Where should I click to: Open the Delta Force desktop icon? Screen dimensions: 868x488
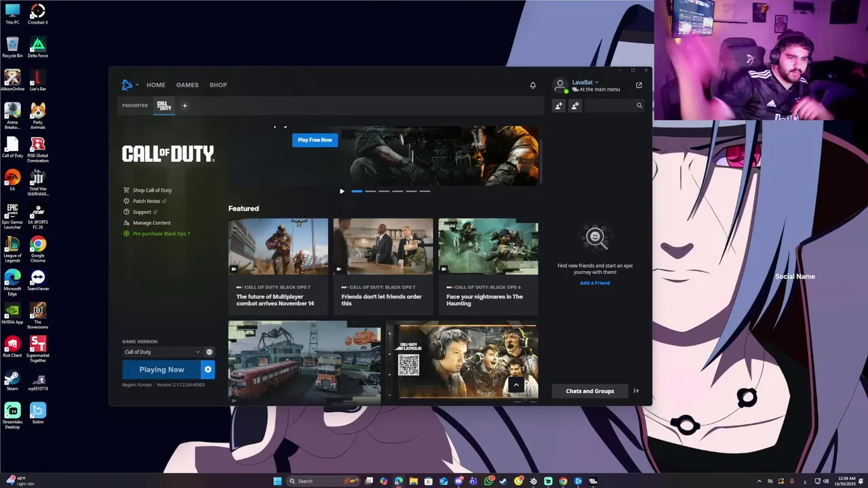(38, 47)
